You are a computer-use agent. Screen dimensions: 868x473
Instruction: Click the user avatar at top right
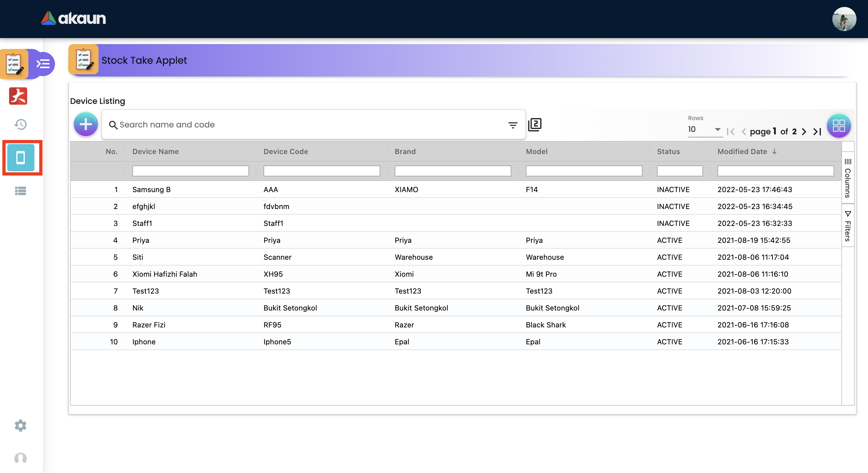[844, 19]
